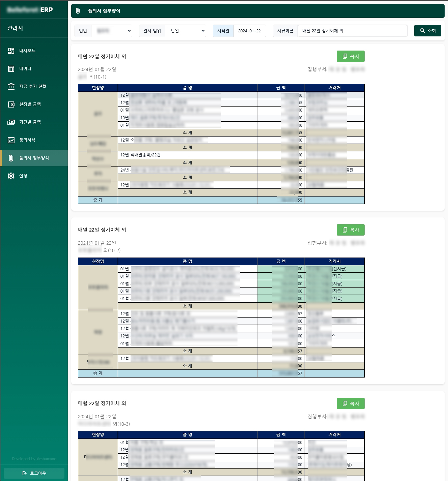
Task: Open 현장별 금액 menu item
Action: click(x=34, y=104)
